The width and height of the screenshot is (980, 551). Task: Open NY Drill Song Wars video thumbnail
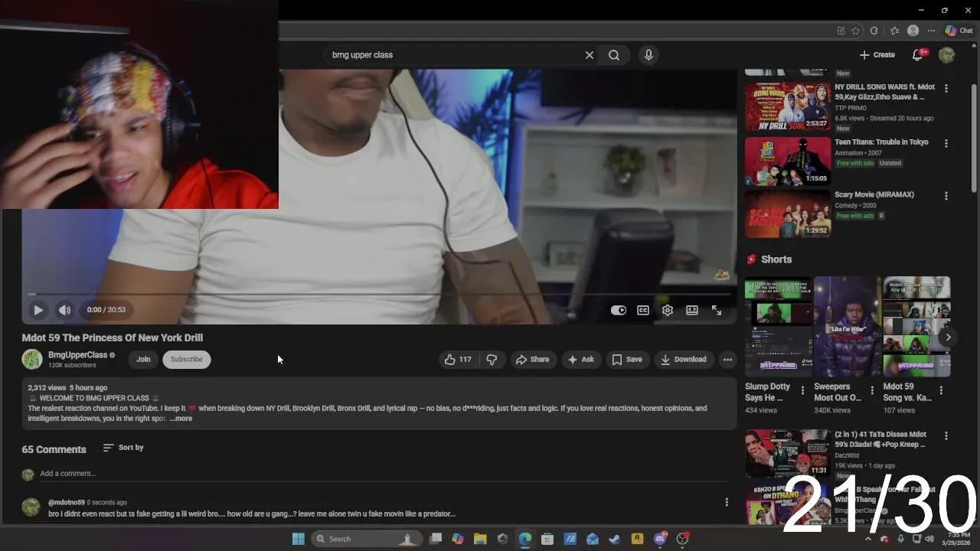(x=788, y=107)
